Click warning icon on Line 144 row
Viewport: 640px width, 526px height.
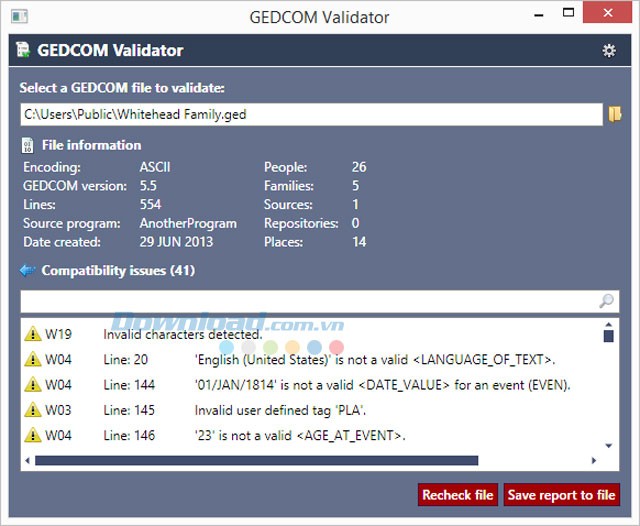[x=33, y=384]
